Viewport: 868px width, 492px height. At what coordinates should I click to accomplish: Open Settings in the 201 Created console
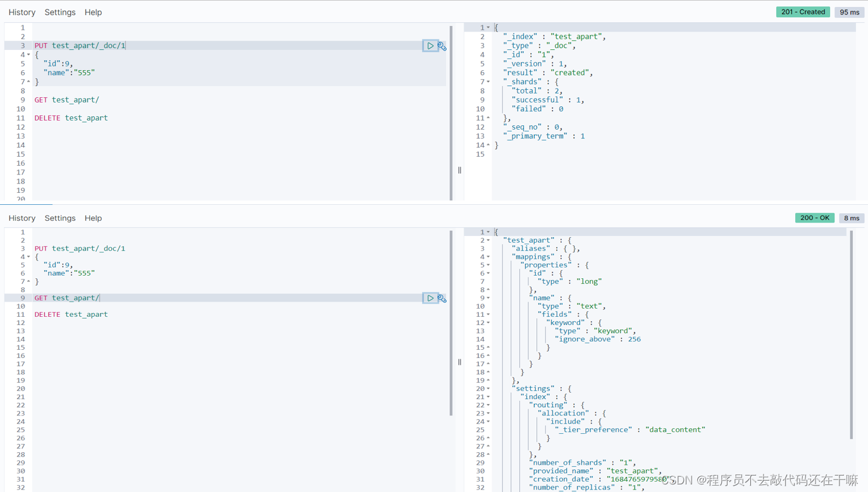pyautogui.click(x=60, y=12)
